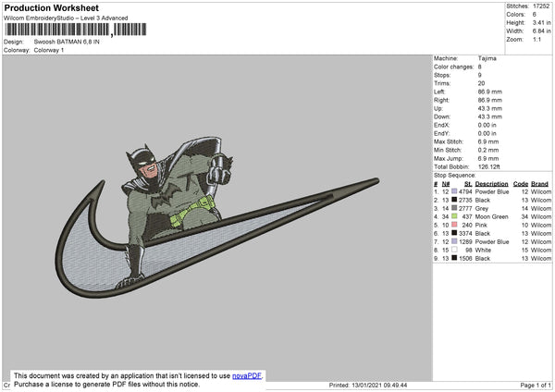This screenshot has height=392, width=555.
Task: Choose the Moon Green color swatch
Action: [x=454, y=216]
